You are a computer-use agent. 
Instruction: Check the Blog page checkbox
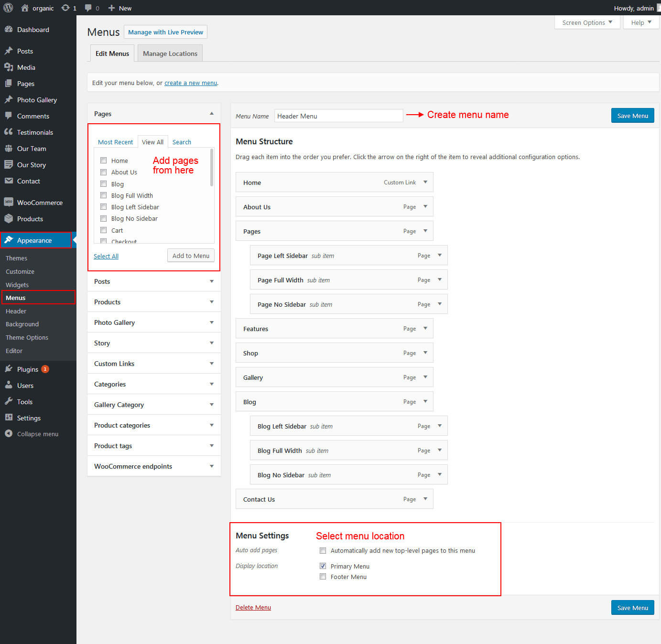click(103, 183)
